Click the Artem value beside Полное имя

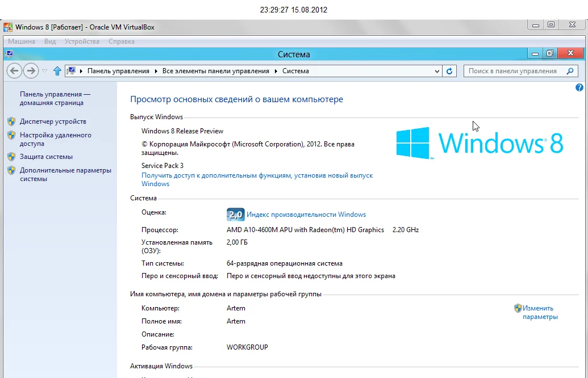pyautogui.click(x=236, y=321)
